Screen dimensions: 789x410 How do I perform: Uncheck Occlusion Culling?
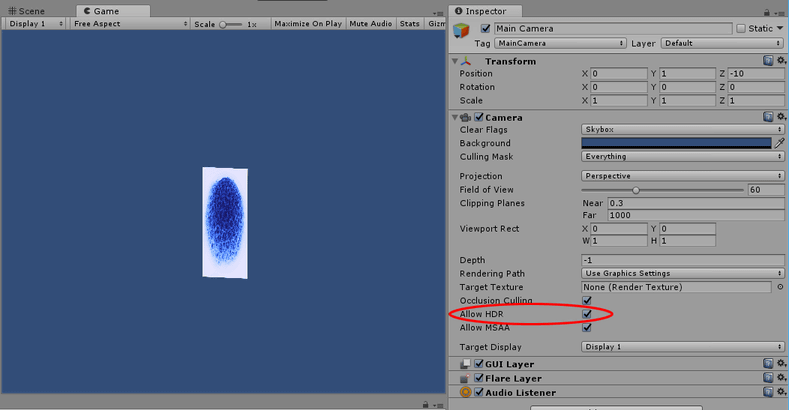[587, 300]
